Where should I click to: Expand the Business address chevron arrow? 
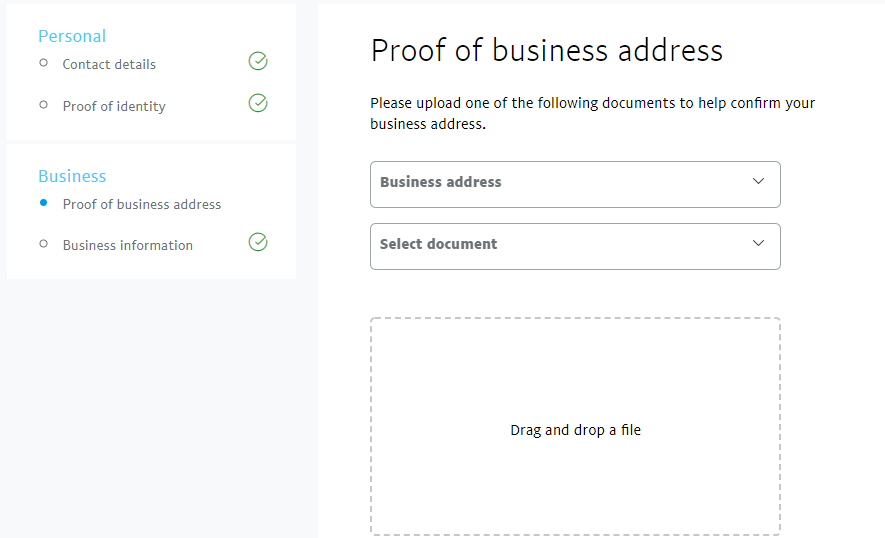click(x=758, y=182)
